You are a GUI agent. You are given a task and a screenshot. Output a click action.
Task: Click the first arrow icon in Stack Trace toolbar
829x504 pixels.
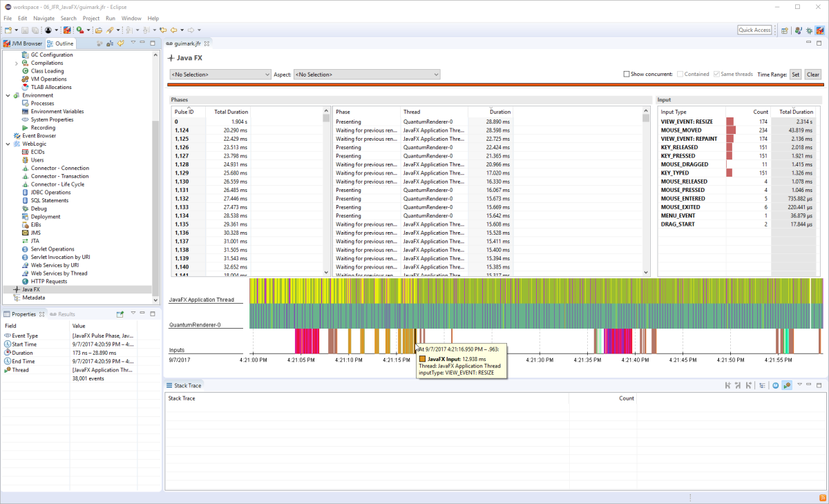pos(727,385)
